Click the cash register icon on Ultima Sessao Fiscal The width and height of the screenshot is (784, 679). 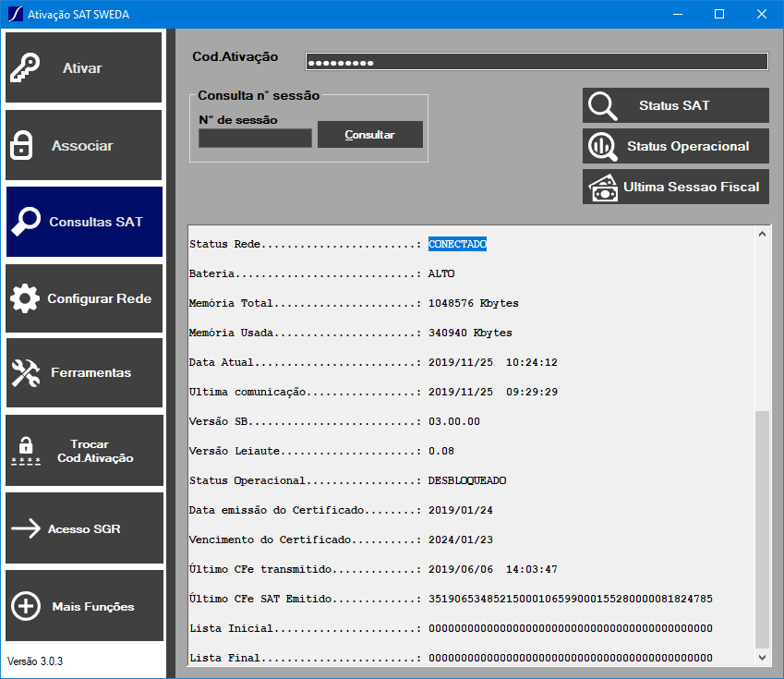pos(604,188)
